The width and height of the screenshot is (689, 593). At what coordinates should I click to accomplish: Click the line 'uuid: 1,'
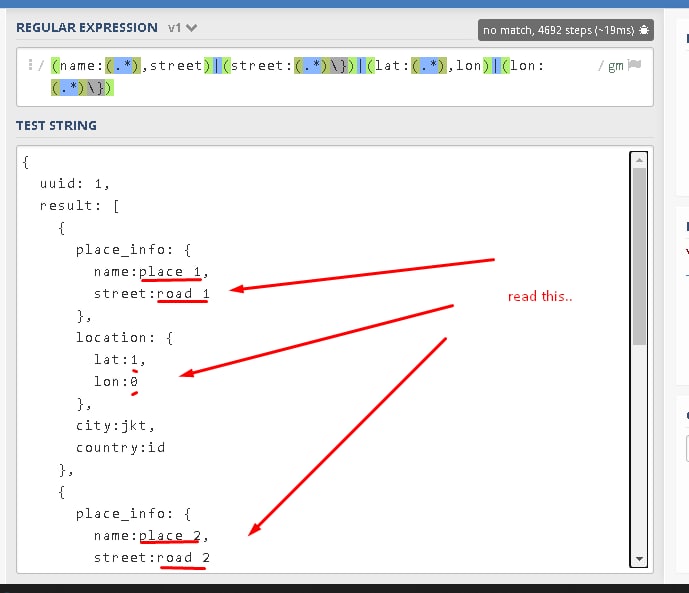(75, 184)
